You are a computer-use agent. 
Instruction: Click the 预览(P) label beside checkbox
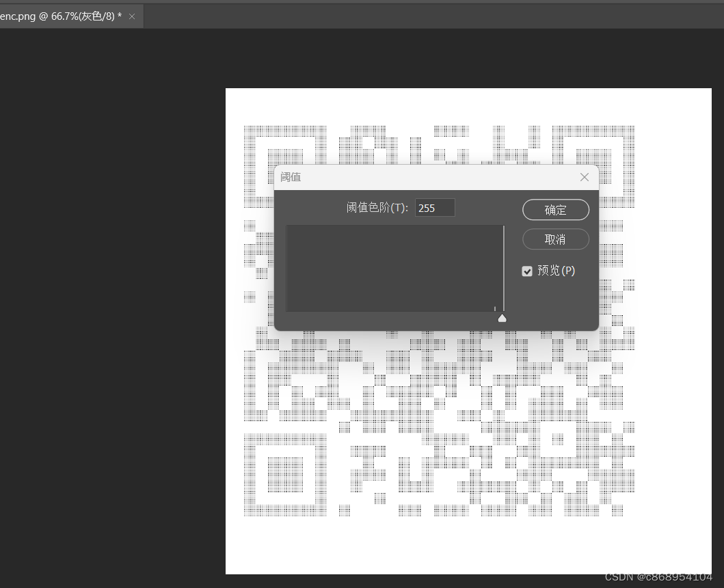(555, 271)
